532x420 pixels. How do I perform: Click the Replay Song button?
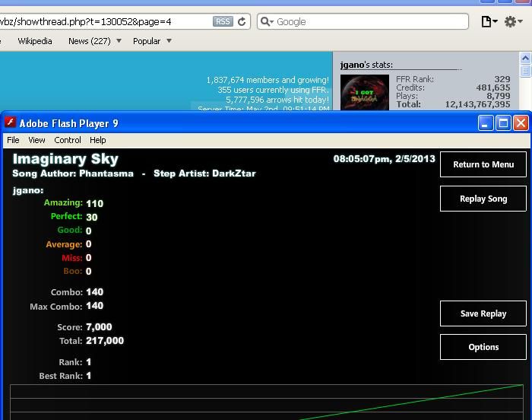click(483, 199)
